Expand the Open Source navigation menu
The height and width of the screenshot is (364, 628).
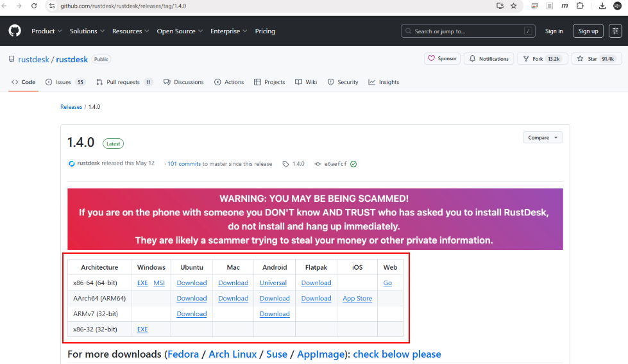point(179,31)
